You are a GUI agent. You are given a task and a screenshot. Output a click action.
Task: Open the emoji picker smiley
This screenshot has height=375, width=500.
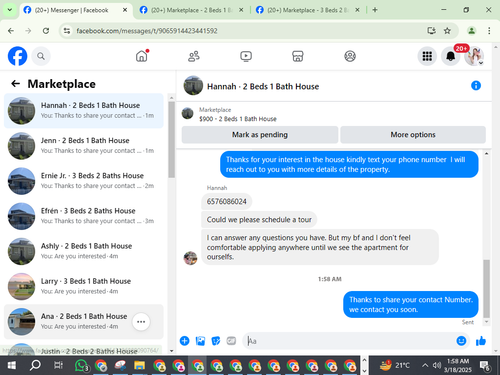coord(461,341)
